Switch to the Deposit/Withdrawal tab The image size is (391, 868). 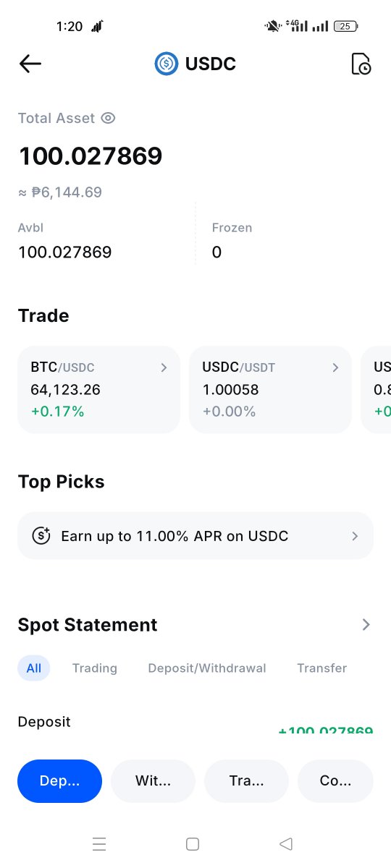pos(207,668)
